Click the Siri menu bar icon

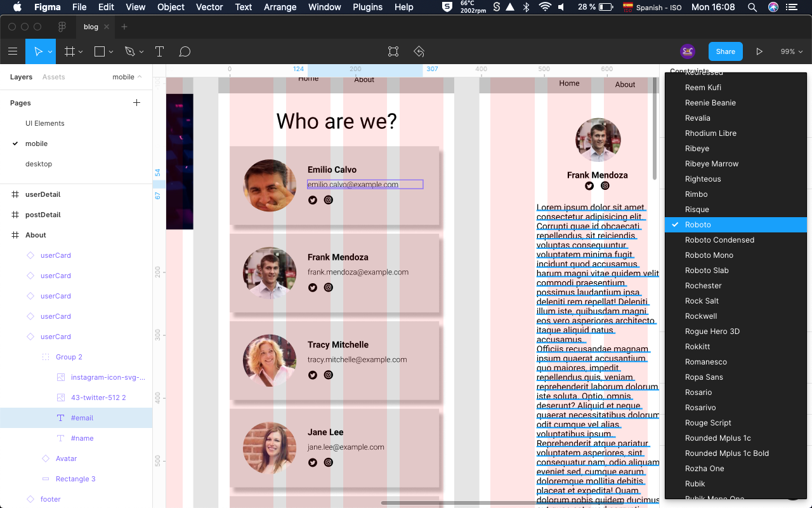[x=773, y=7]
